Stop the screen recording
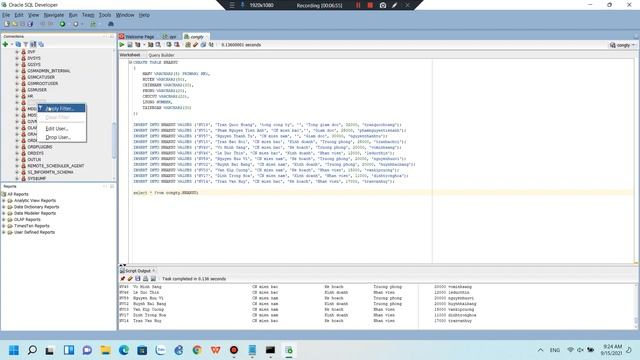The height and width of the screenshot is (360, 640). click(370, 5)
